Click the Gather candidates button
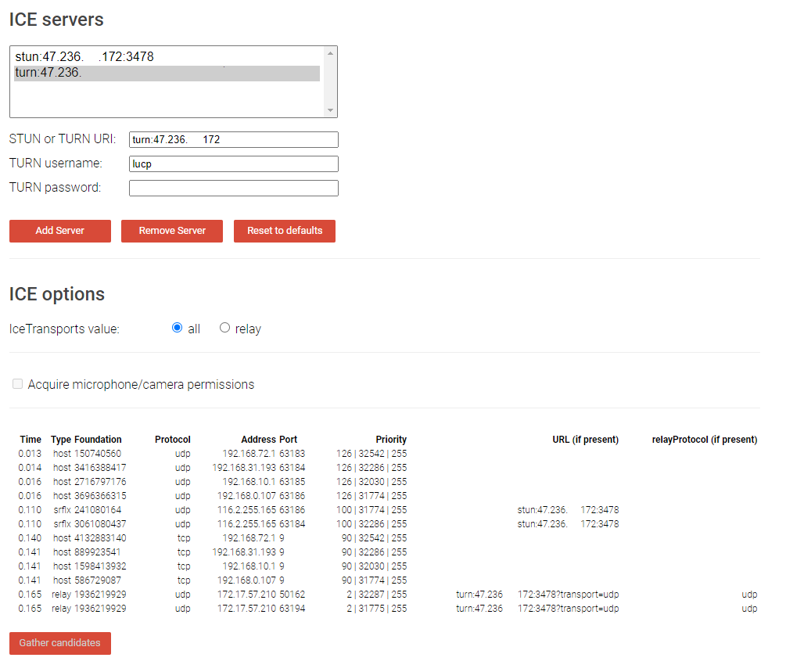The height and width of the screenshot is (672, 786). coord(59,643)
